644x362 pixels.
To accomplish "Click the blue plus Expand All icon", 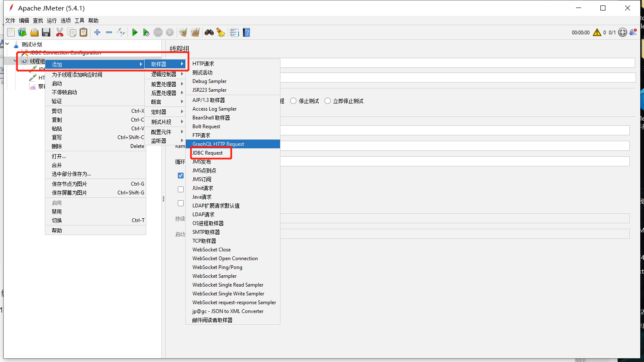I will (x=97, y=32).
